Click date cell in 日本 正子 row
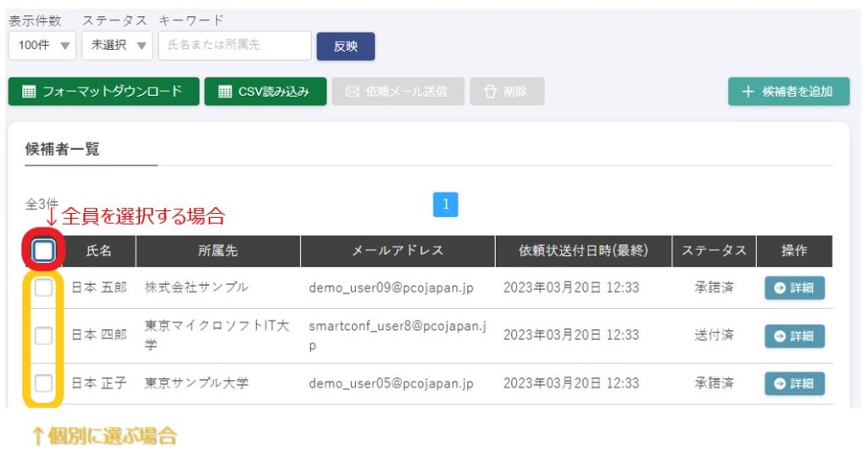The image size is (868, 452). (x=571, y=382)
